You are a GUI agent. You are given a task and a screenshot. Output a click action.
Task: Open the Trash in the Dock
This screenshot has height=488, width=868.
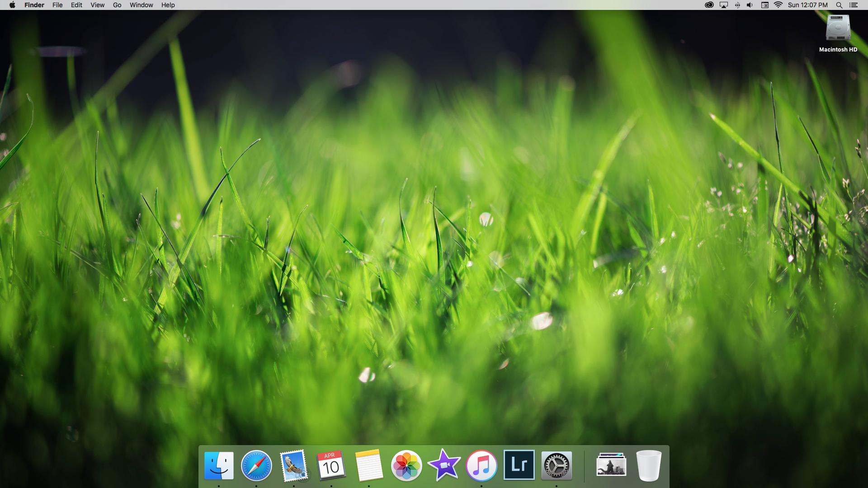coord(649,465)
